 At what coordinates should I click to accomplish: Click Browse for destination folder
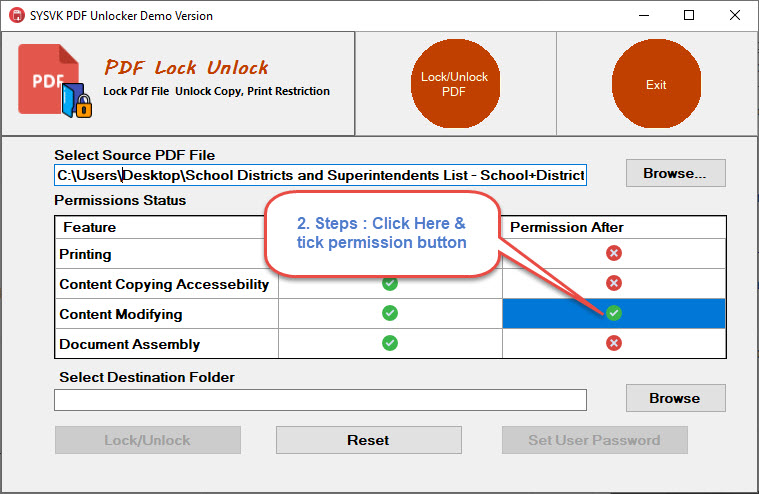(x=675, y=398)
